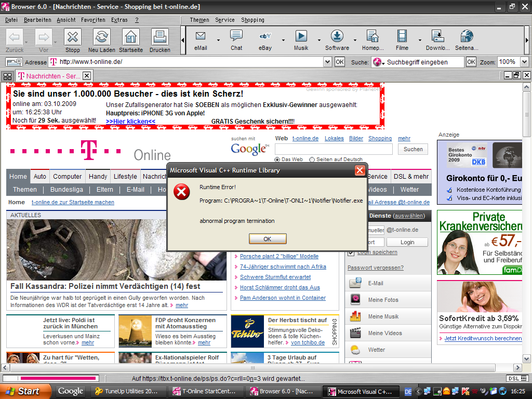Select Seiten auf Deutsch radio button
Viewport: 532px width, 399px height.
pyautogui.click(x=312, y=159)
